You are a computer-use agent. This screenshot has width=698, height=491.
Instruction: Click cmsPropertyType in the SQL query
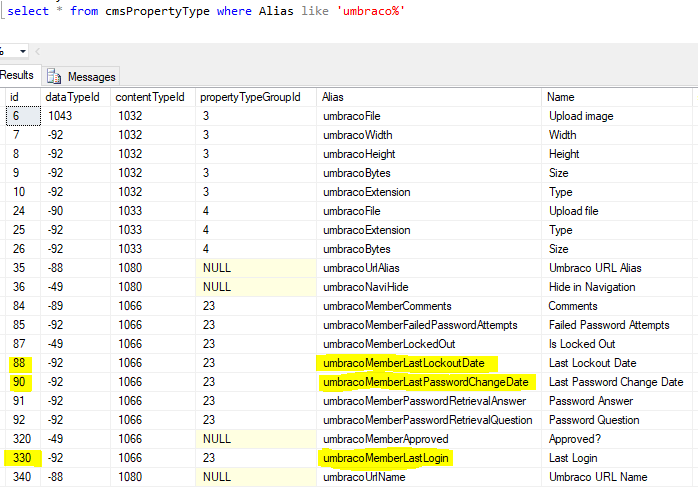pos(157,11)
